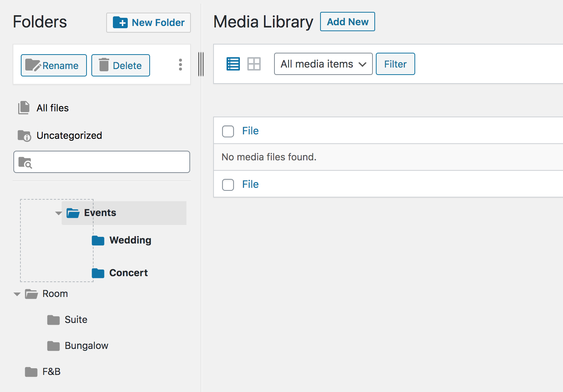This screenshot has height=392, width=563.
Task: Click the Bungalow folder icon
Action: click(53, 346)
